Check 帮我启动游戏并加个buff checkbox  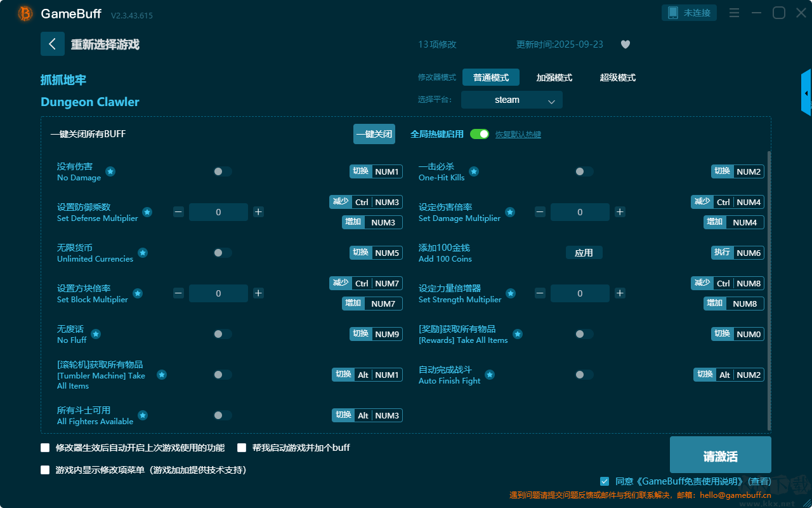[242, 448]
